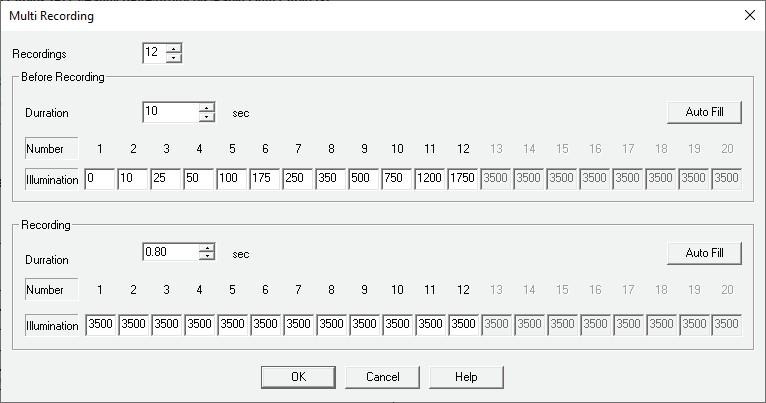
Task: Increase the Recordings count with up arrow
Action: point(174,48)
